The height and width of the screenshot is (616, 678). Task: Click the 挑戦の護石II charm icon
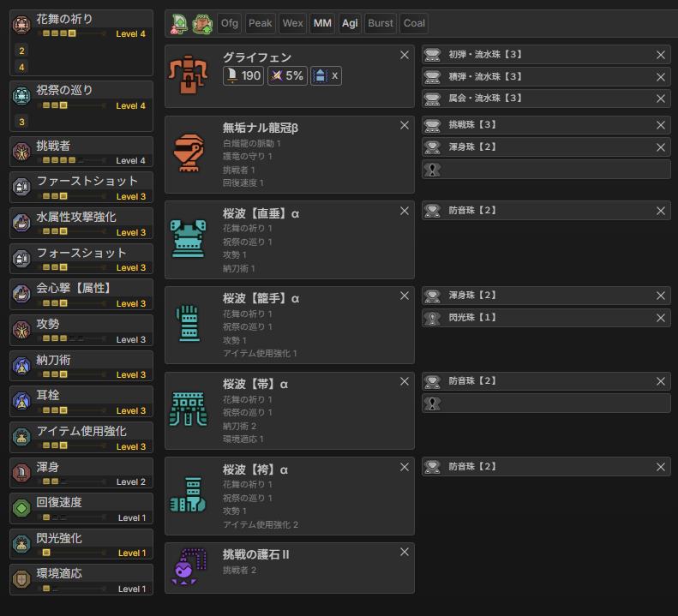click(189, 566)
